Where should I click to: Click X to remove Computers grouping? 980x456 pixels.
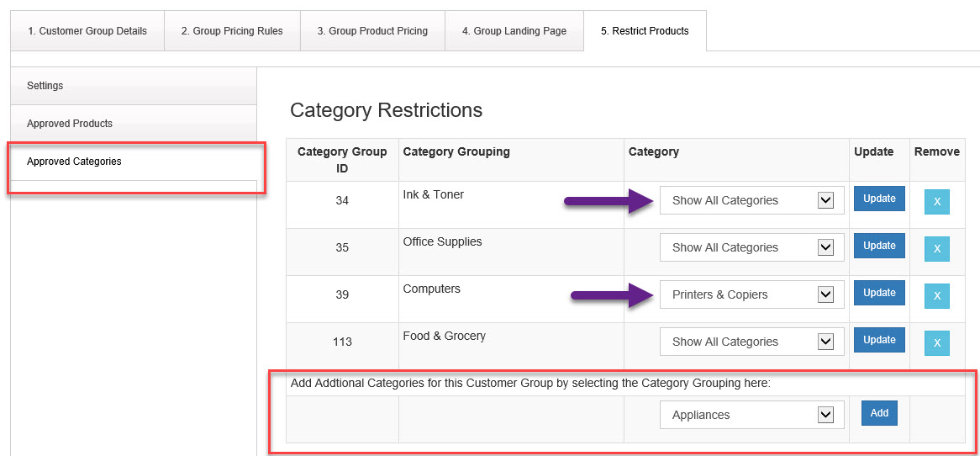pyautogui.click(x=936, y=296)
